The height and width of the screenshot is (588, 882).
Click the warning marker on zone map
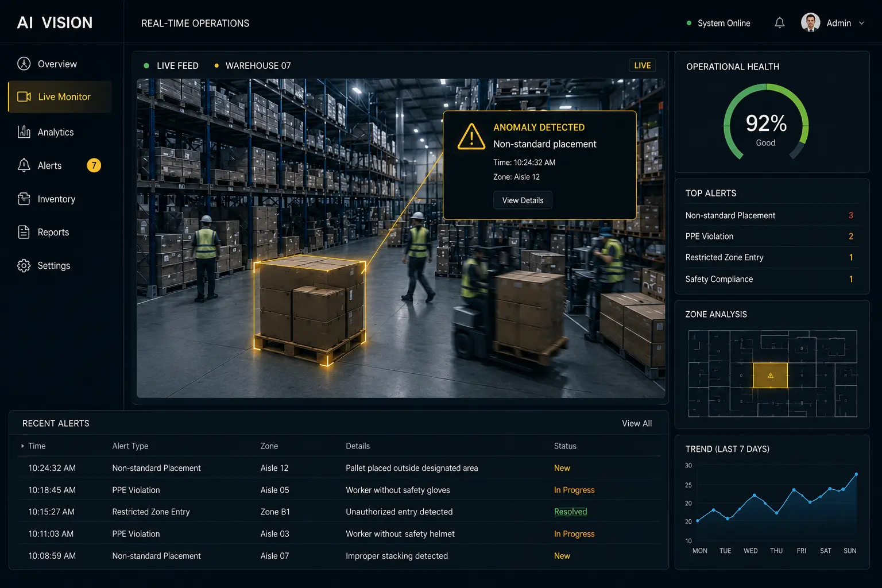(x=771, y=376)
